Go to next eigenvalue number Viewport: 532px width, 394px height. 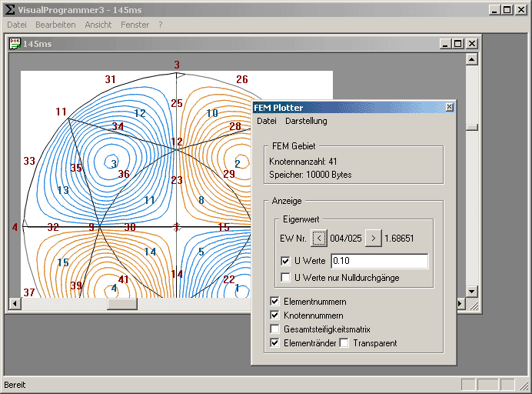373,238
